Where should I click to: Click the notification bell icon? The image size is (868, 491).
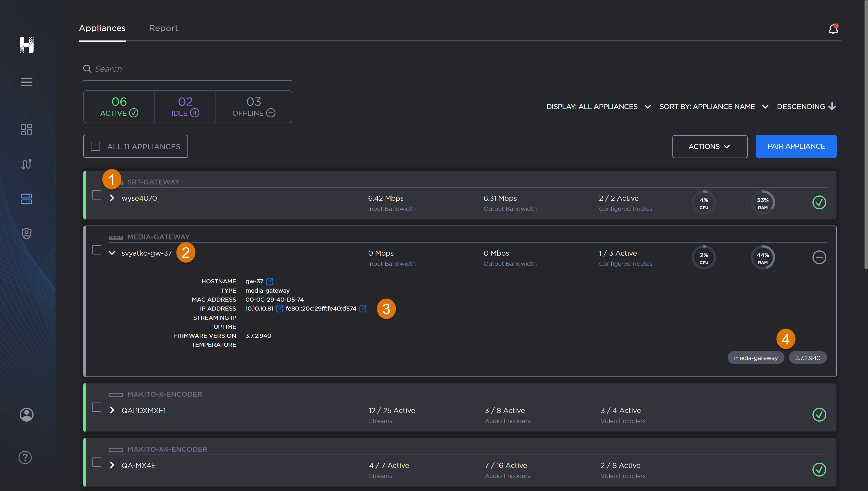click(833, 29)
